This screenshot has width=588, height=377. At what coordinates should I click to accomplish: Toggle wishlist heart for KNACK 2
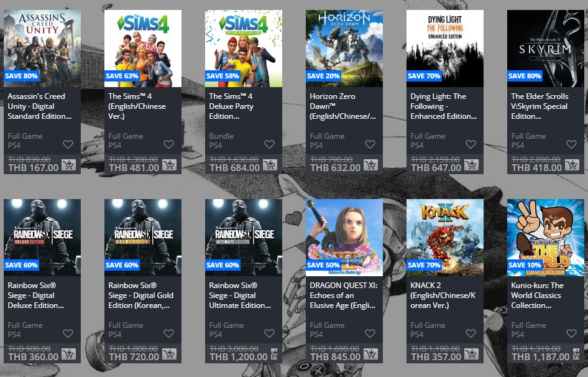[x=471, y=333]
